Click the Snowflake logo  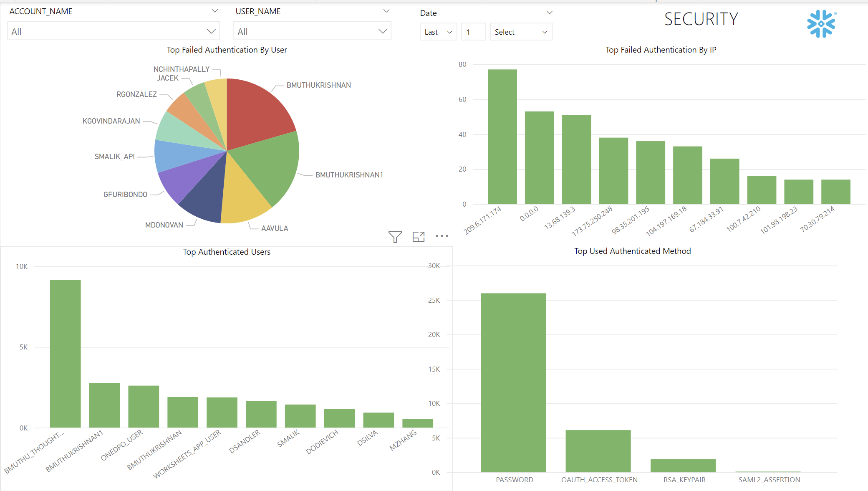(x=820, y=24)
